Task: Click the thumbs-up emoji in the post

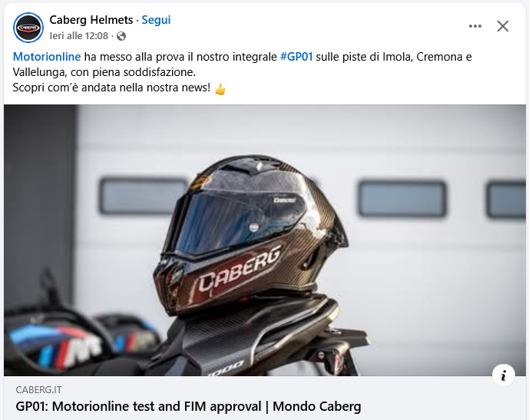Action: pyautogui.click(x=220, y=89)
